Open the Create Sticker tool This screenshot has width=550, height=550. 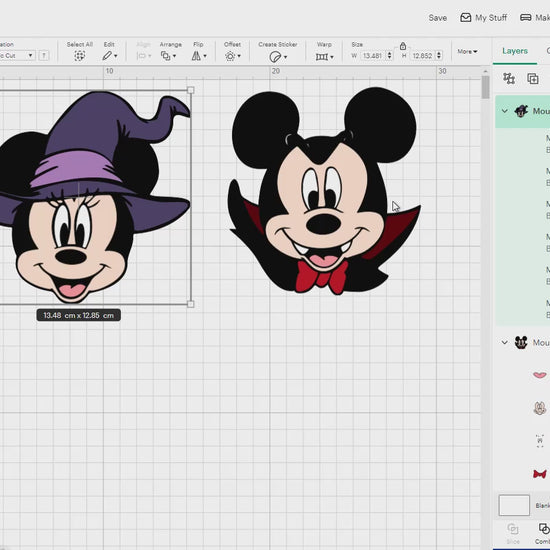(275, 56)
